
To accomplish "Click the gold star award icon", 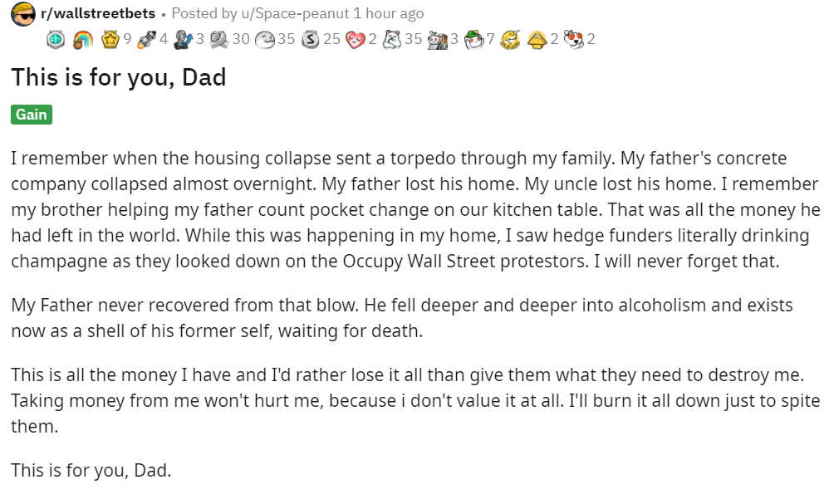I will pyautogui.click(x=110, y=38).
